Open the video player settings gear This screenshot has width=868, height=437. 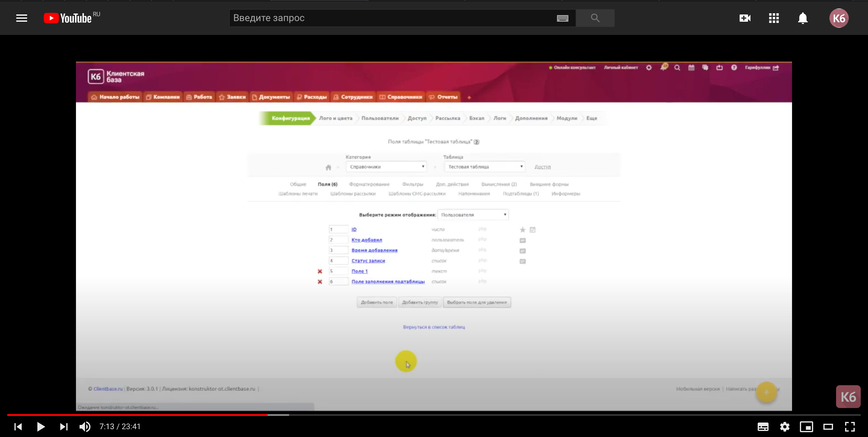(785, 426)
